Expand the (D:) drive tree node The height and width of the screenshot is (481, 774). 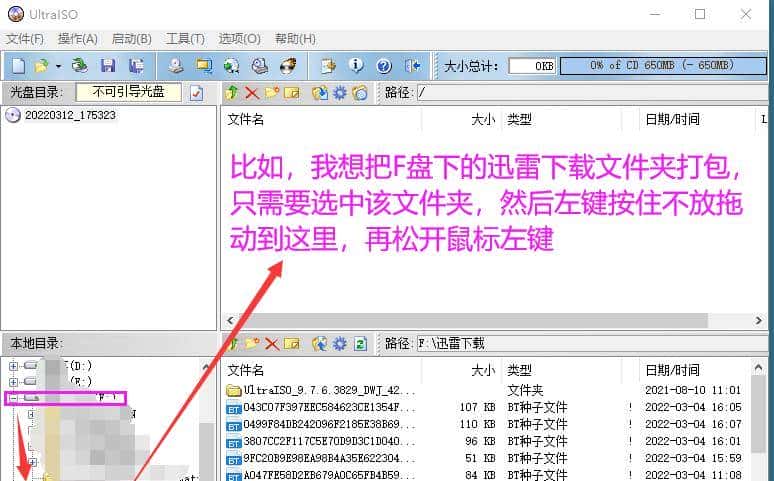[x=13, y=366]
